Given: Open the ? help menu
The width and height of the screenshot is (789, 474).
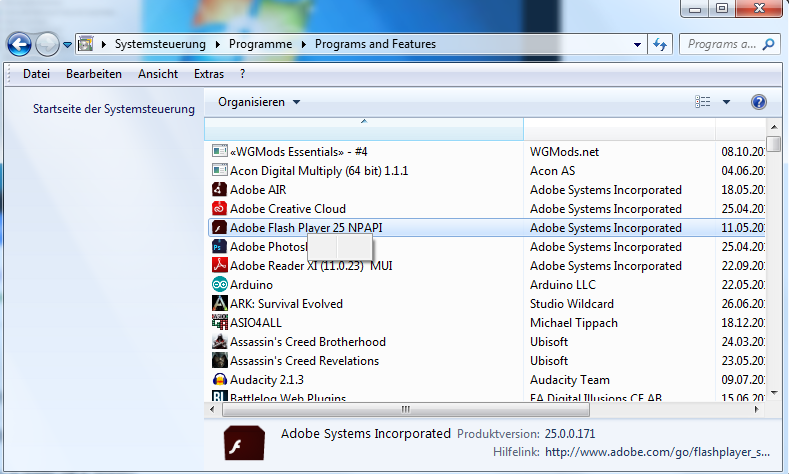Looking at the screenshot, I should click(243, 74).
